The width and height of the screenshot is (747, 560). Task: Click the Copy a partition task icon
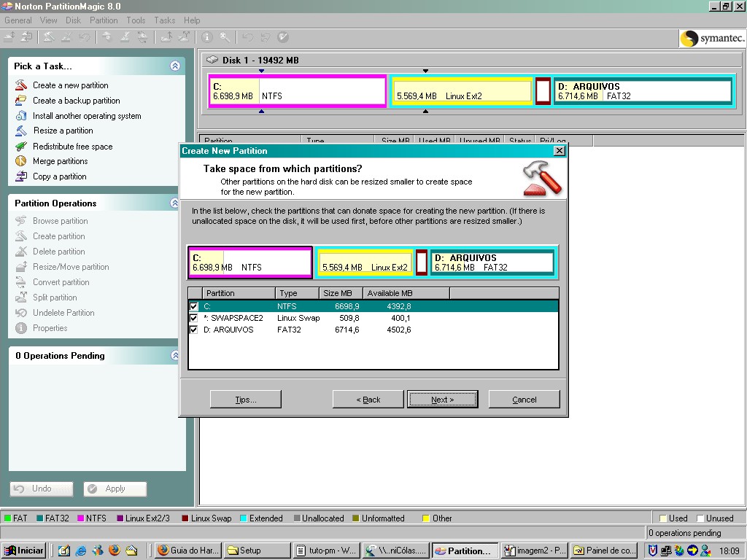(21, 176)
